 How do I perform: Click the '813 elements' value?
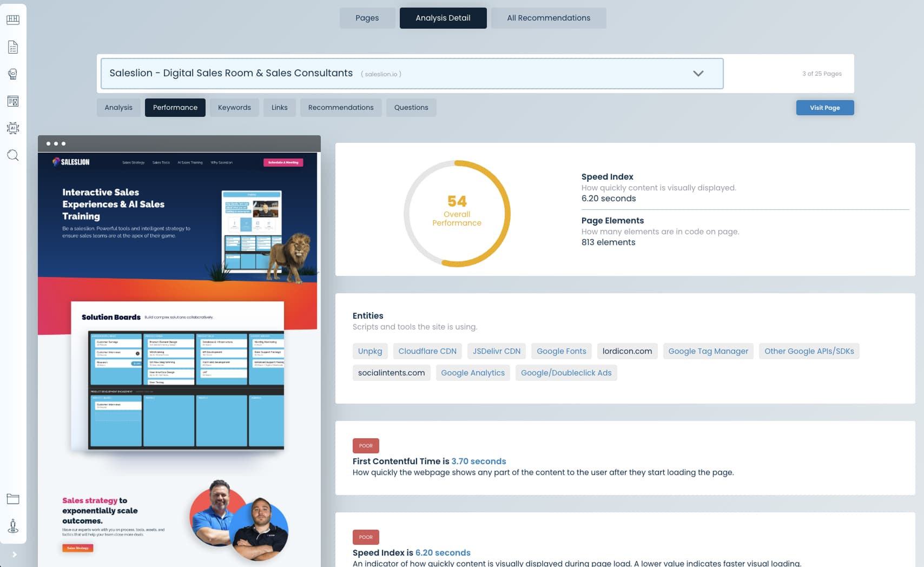[x=609, y=242]
